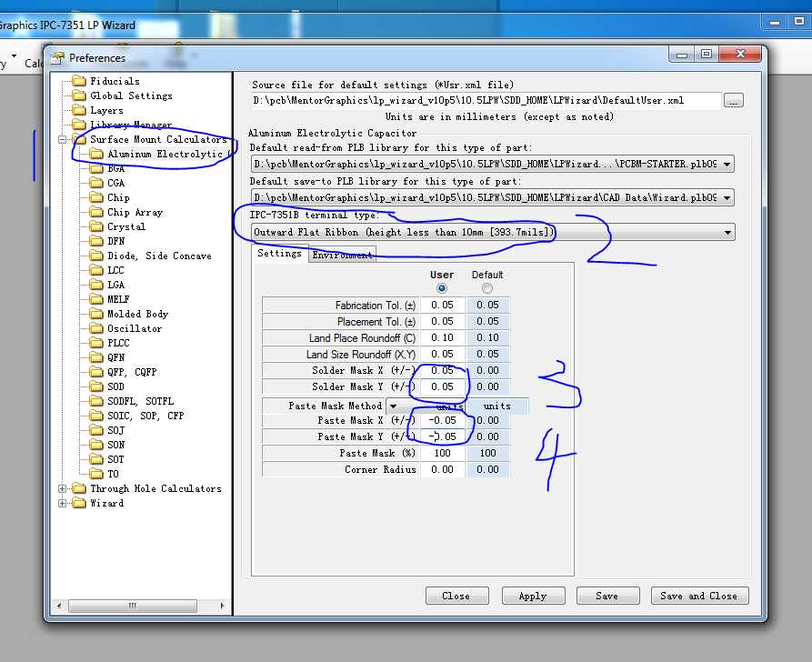This screenshot has width=812, height=662.
Task: Click tree scrollbar left arrow
Action: click(x=59, y=606)
